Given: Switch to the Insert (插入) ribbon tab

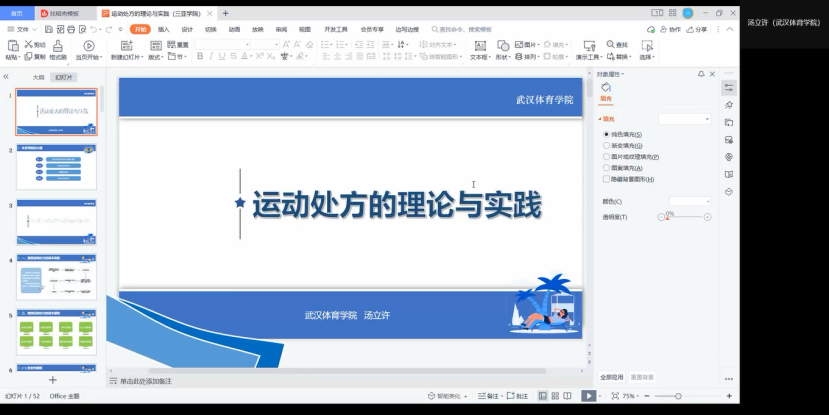Looking at the screenshot, I should pos(163,30).
